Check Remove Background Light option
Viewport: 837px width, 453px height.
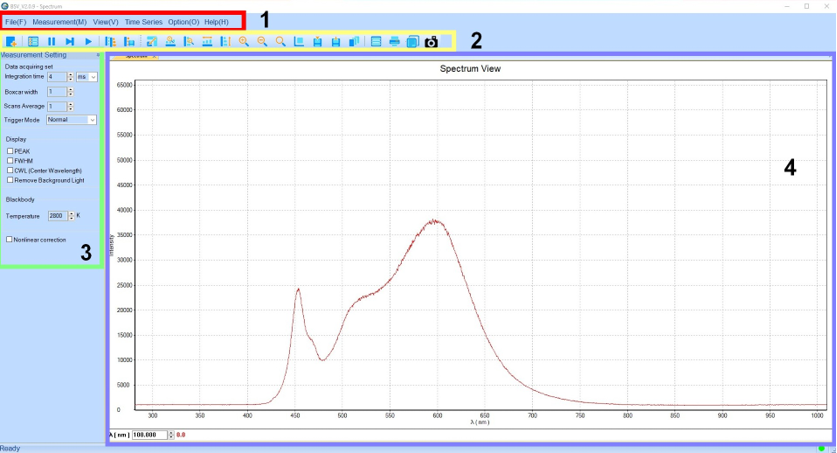(x=10, y=180)
